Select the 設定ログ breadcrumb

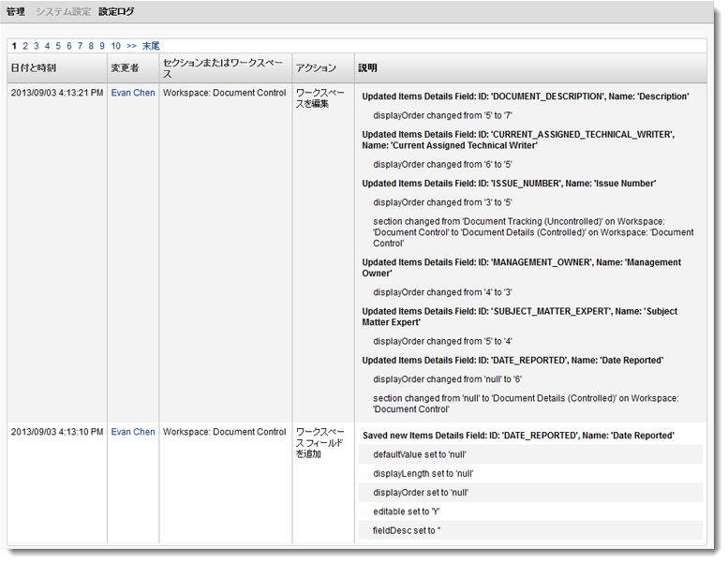116,11
